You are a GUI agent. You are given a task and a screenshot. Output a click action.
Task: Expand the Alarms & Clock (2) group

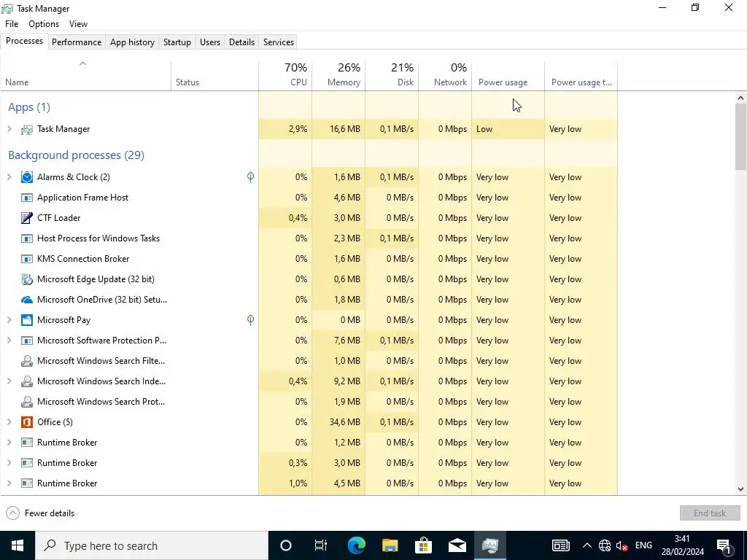coord(9,177)
